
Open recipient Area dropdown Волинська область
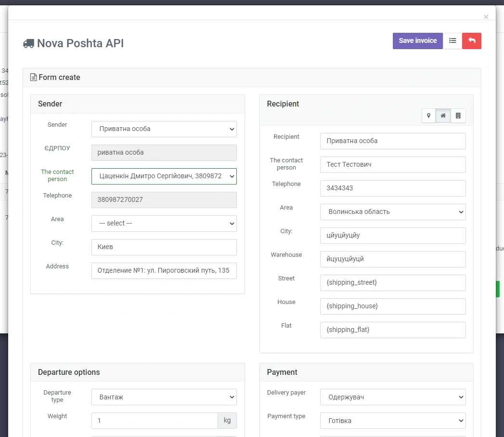pos(392,212)
